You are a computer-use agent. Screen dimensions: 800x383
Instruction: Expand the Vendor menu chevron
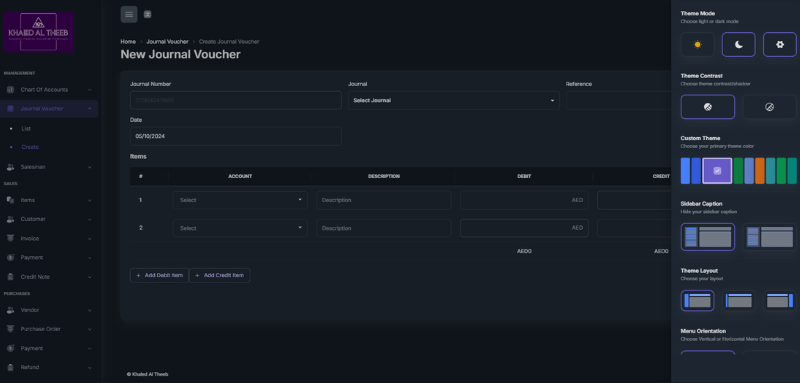click(x=90, y=310)
